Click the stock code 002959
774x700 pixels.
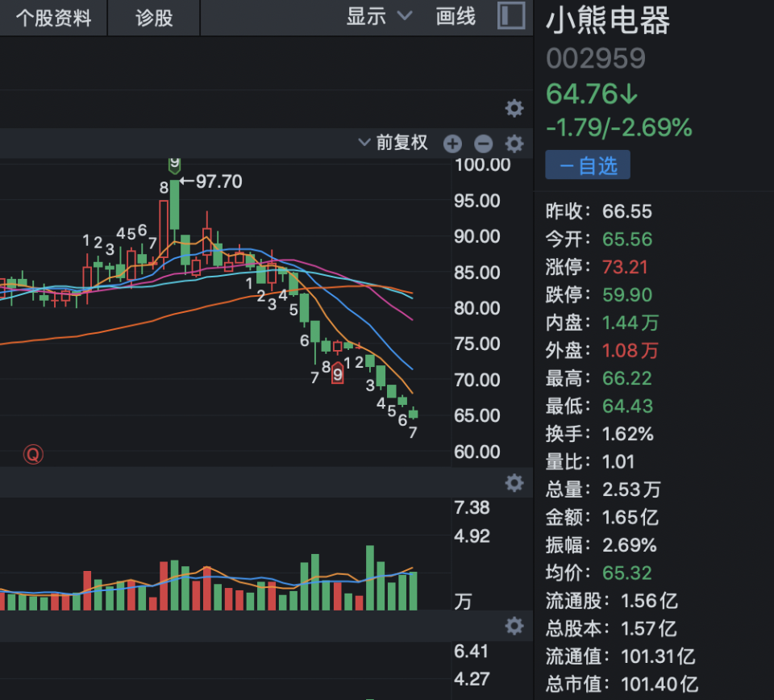[596, 59]
